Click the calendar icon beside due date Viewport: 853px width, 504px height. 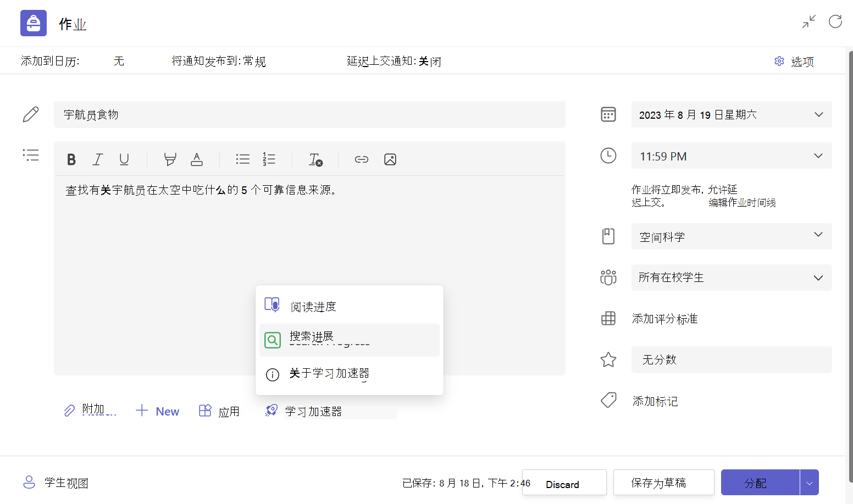point(608,114)
